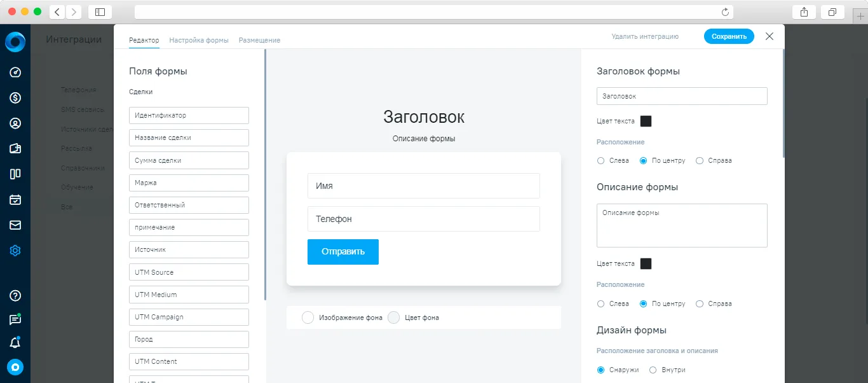Open the help question mark icon

pyautogui.click(x=15, y=296)
